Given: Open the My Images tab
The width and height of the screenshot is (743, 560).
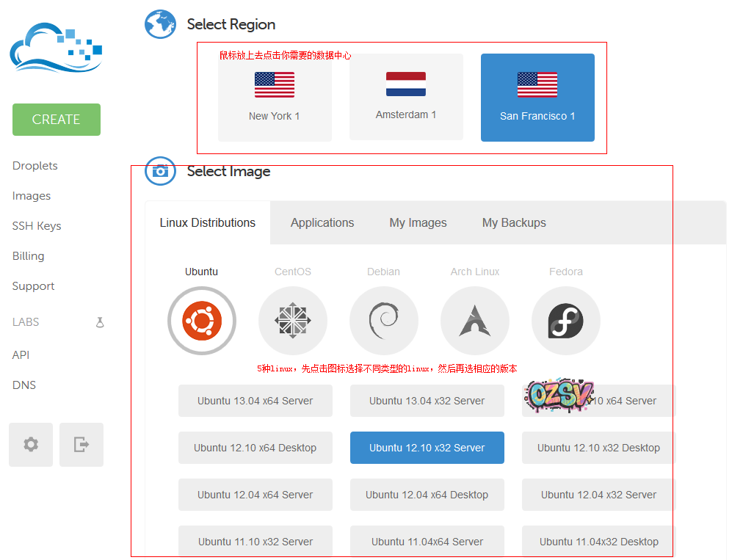Looking at the screenshot, I should point(418,222).
